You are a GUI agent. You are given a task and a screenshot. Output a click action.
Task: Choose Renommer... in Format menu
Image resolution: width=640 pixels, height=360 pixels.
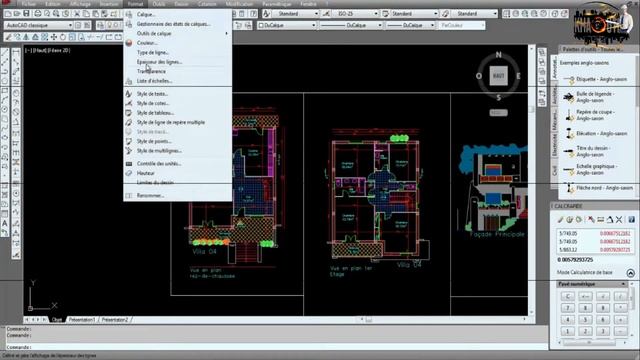[178, 196]
